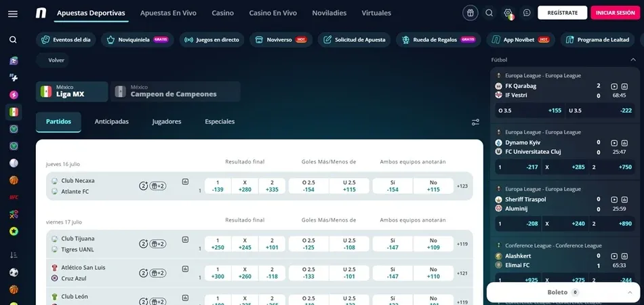Image resolution: width=644 pixels, height=305 pixels.
Task: Open the Virtuales tab
Action: [x=376, y=13]
